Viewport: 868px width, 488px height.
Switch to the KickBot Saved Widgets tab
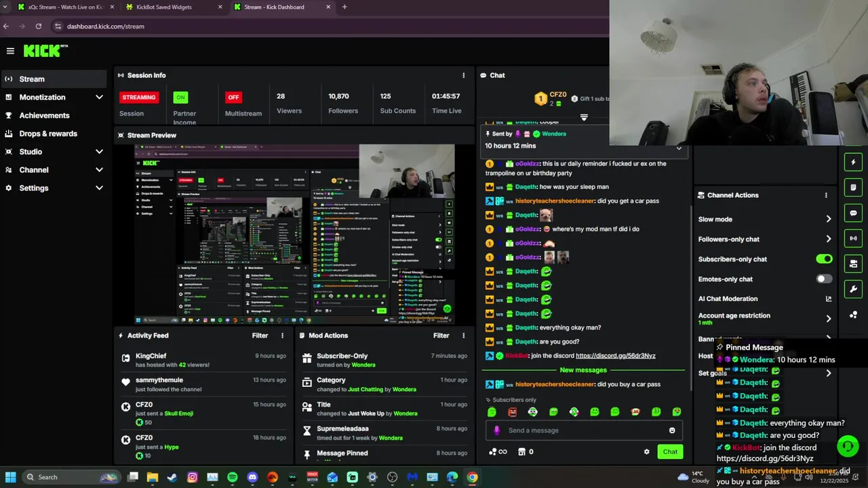click(x=173, y=7)
